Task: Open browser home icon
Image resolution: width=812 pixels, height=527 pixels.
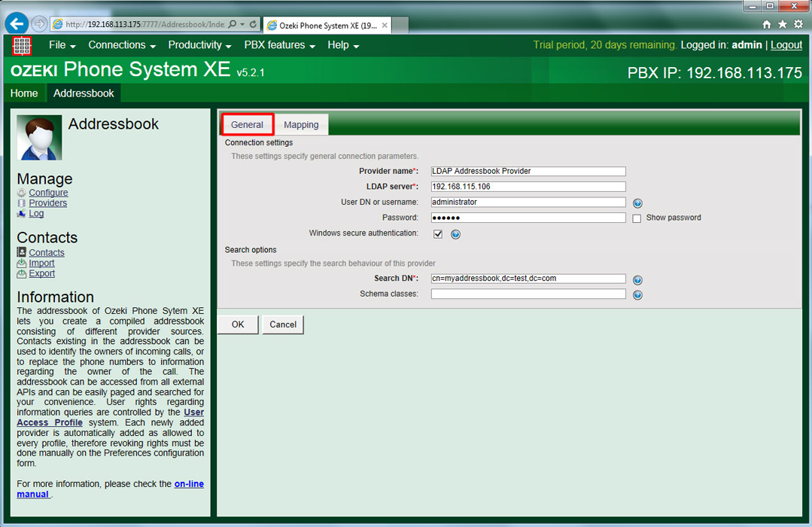Action: pyautogui.click(x=766, y=24)
